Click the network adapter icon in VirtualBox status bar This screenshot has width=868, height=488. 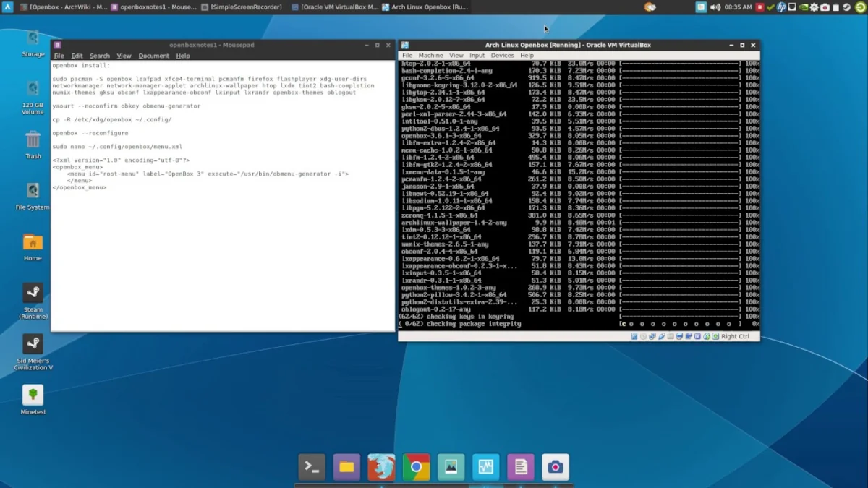pos(652,336)
